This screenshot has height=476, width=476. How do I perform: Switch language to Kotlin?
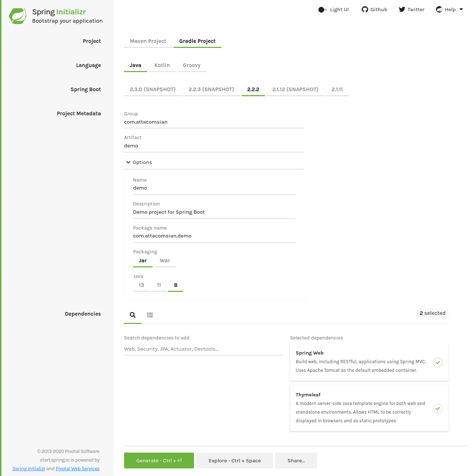click(162, 65)
